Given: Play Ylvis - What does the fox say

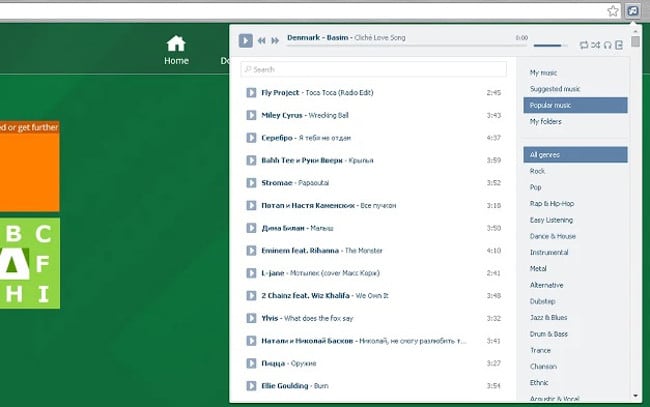Looking at the screenshot, I should tap(251, 318).
